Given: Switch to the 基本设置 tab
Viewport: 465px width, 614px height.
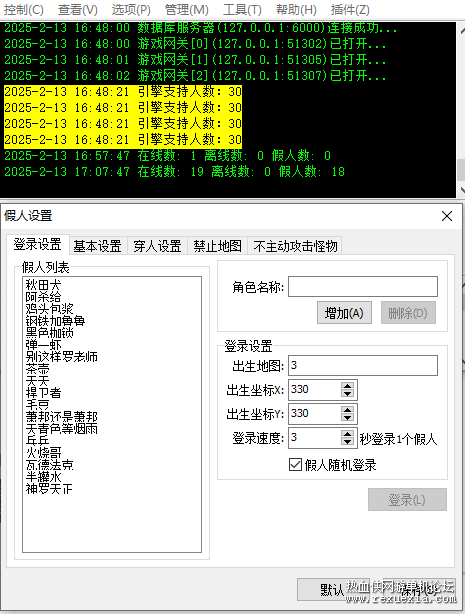Looking at the screenshot, I should [x=98, y=246].
